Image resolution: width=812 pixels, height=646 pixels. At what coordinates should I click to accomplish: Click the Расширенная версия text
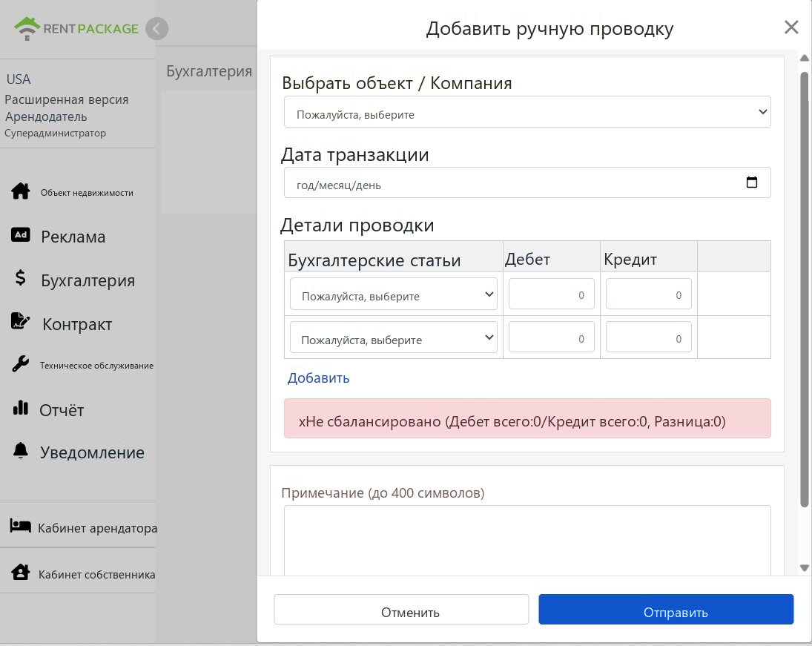(x=66, y=99)
